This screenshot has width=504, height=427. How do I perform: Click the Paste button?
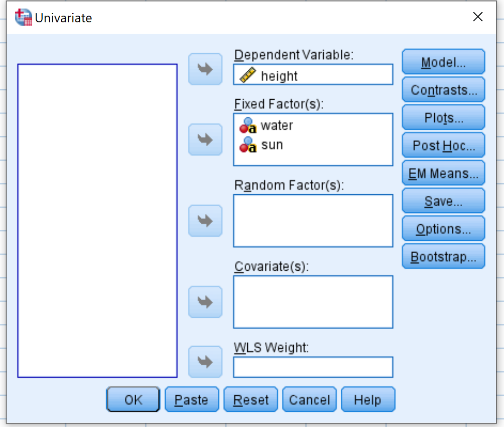tap(192, 399)
